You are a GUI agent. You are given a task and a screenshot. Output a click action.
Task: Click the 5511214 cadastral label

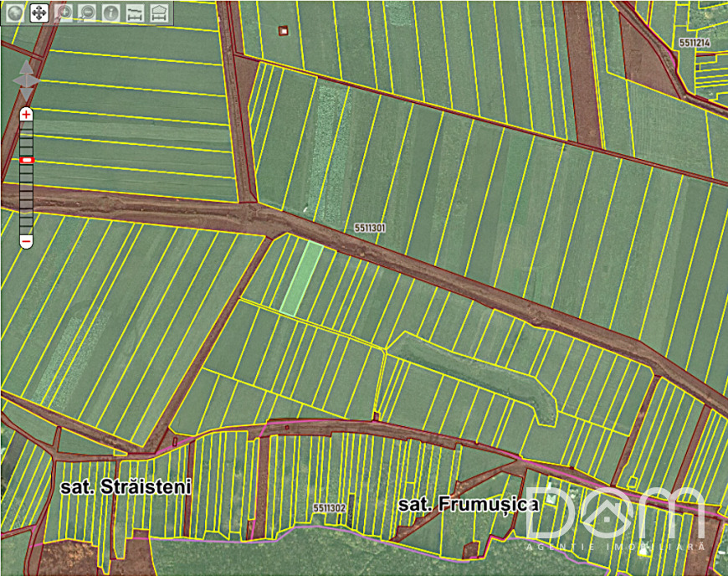695,42
